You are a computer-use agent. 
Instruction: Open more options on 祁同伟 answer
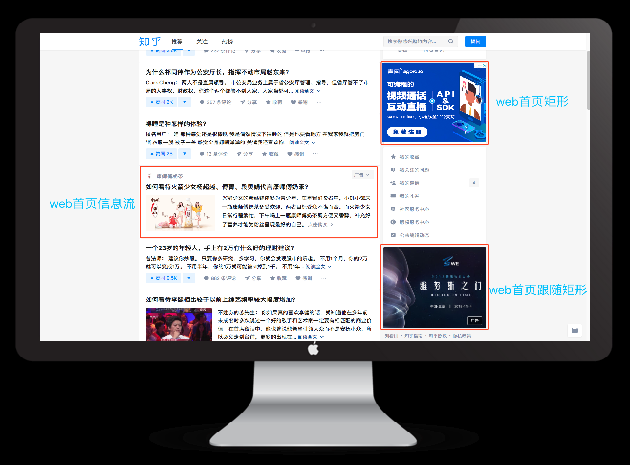pos(319,102)
